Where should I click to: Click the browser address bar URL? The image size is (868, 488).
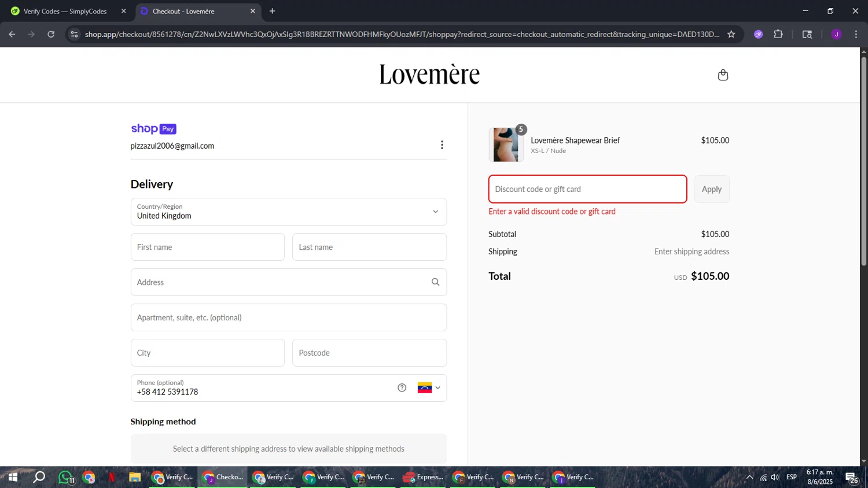pos(402,34)
